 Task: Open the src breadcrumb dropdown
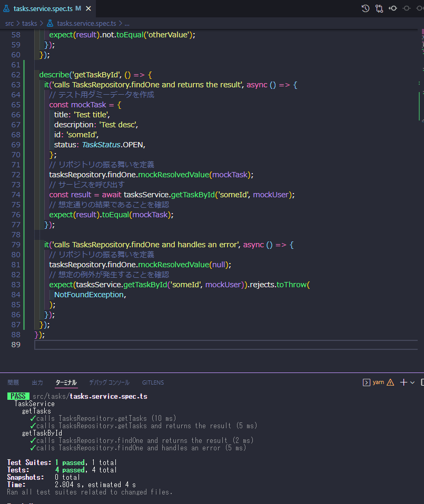pyautogui.click(x=9, y=24)
